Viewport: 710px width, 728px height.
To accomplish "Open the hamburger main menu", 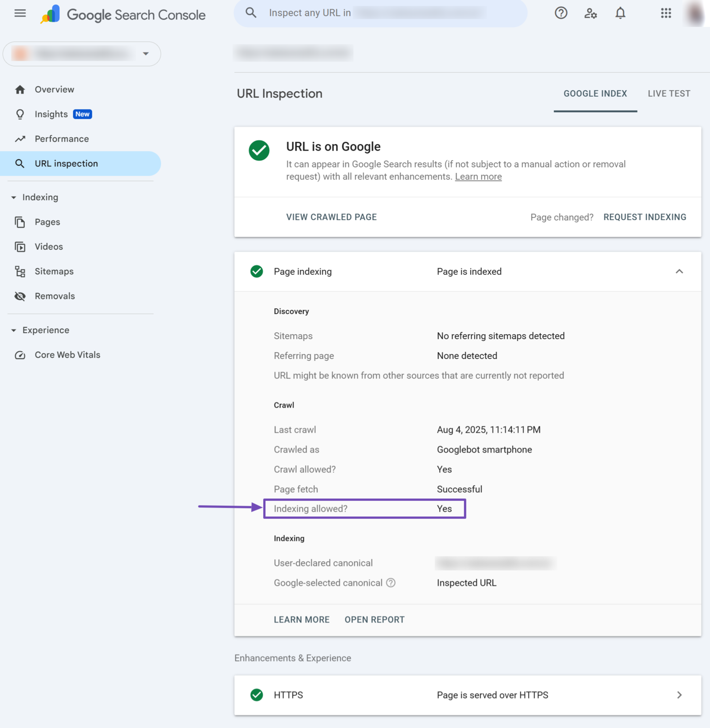I will click(x=20, y=13).
